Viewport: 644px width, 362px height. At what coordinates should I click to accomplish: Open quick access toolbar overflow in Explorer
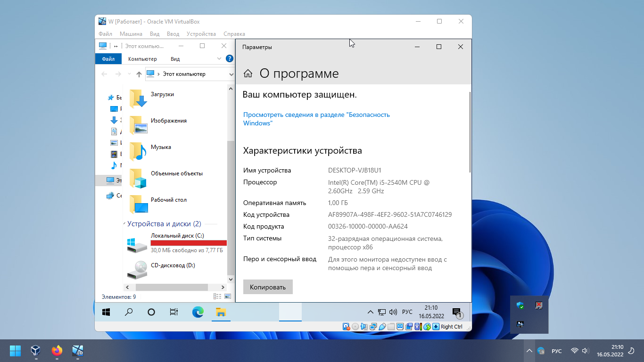click(116, 46)
